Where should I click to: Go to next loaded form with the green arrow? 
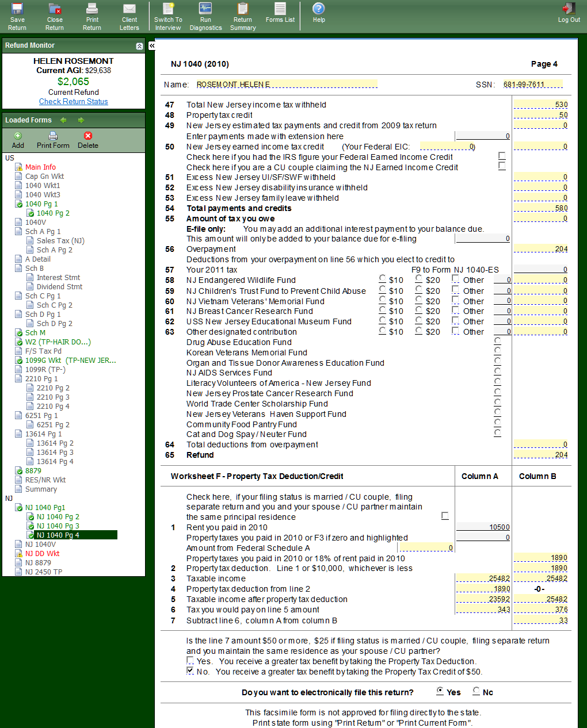[x=81, y=120]
